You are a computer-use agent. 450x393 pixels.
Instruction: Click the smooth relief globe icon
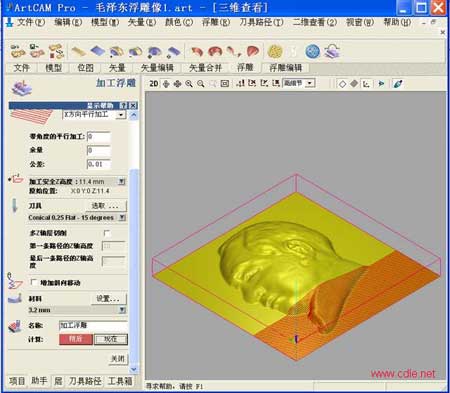(x=312, y=52)
